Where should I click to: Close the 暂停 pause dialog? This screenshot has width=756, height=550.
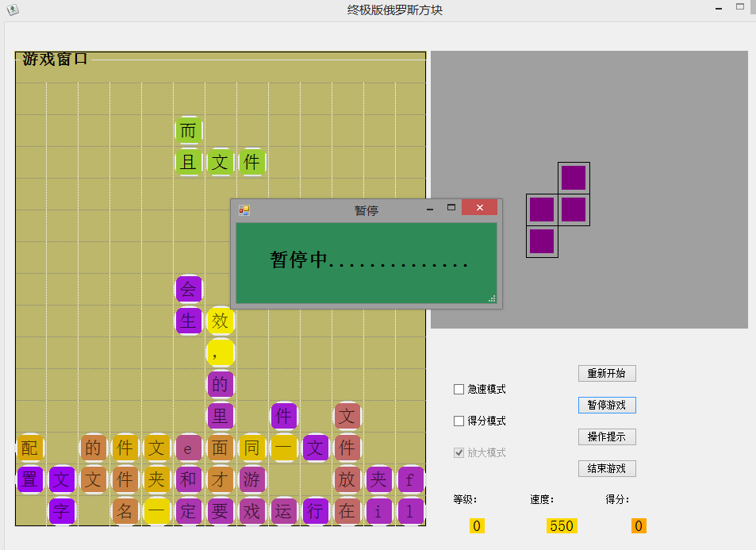click(x=479, y=207)
